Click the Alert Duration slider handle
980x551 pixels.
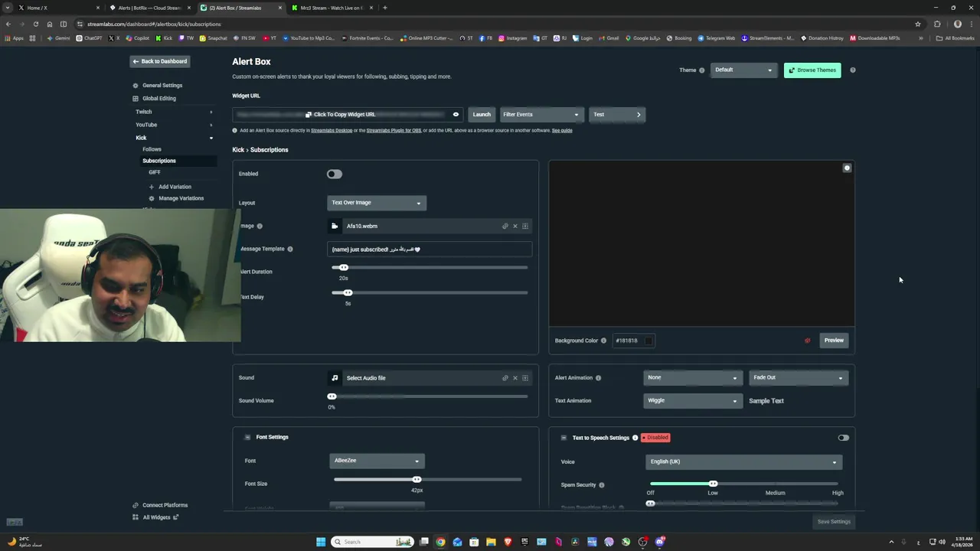coord(344,267)
